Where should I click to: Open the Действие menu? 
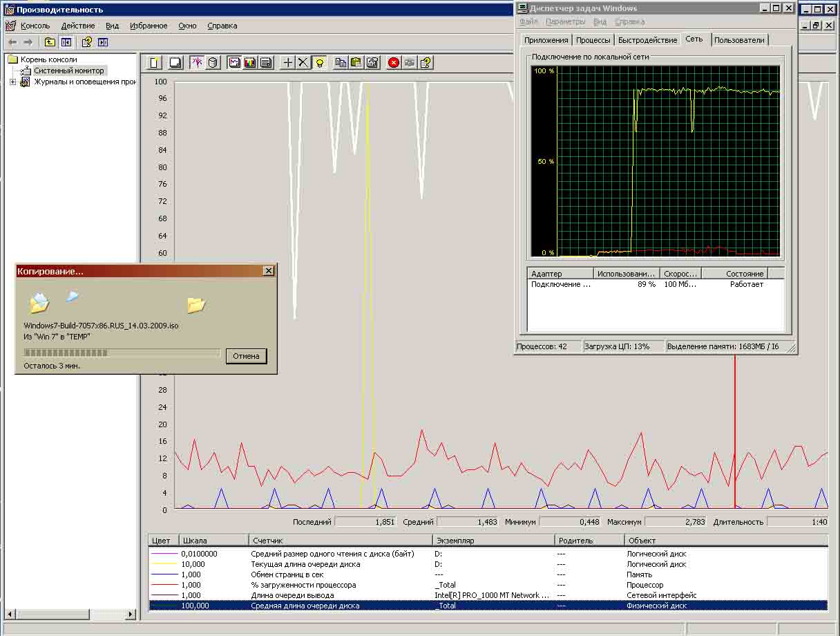[77, 26]
